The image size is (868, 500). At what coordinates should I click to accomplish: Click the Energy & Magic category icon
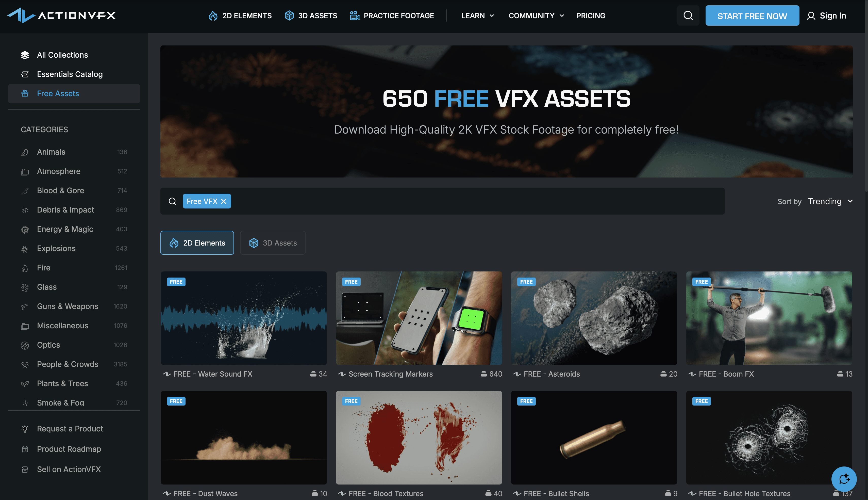[x=24, y=229]
